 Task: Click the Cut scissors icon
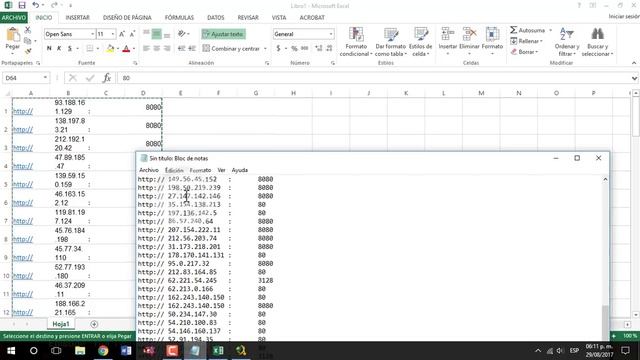[x=28, y=30]
